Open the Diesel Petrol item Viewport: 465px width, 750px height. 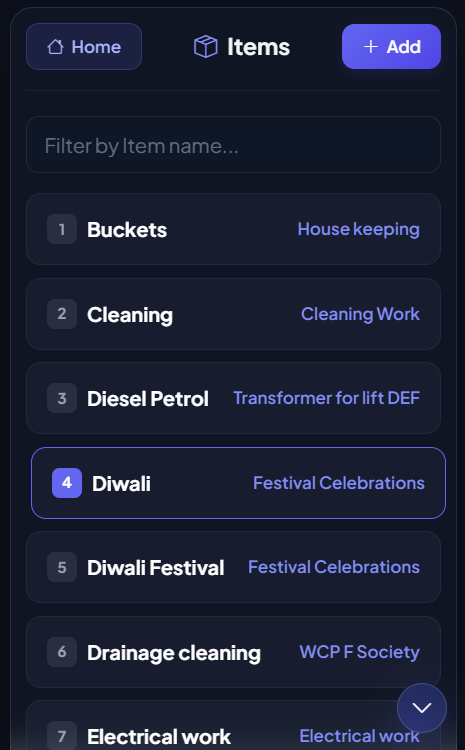tap(233, 398)
